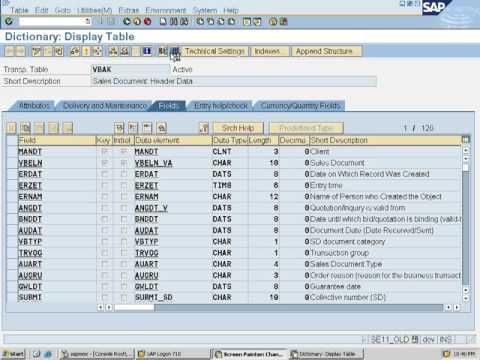Click the second icon of the fields grid toolbar
This screenshot has height=360, width=480.
[x=26, y=128]
